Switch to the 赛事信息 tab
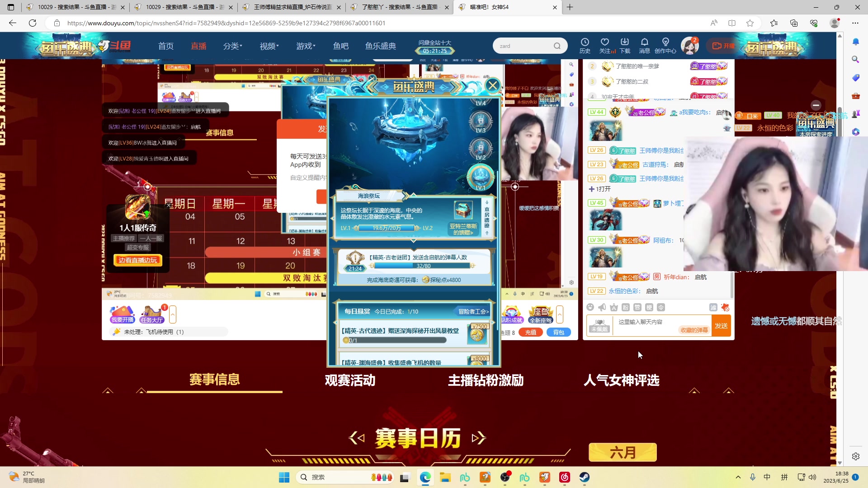Screen dimensions: 868x488 pos(215,380)
